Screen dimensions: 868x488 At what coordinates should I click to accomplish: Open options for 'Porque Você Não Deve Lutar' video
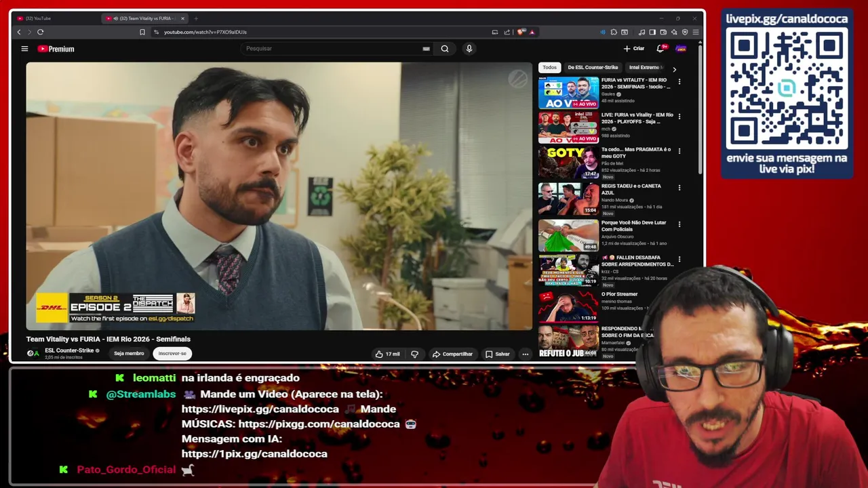pos(679,224)
